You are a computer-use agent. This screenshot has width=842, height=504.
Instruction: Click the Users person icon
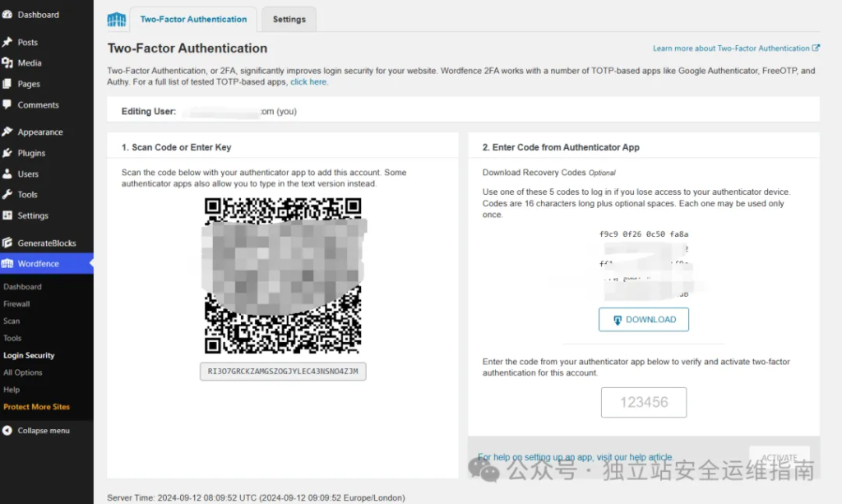tap(7, 174)
